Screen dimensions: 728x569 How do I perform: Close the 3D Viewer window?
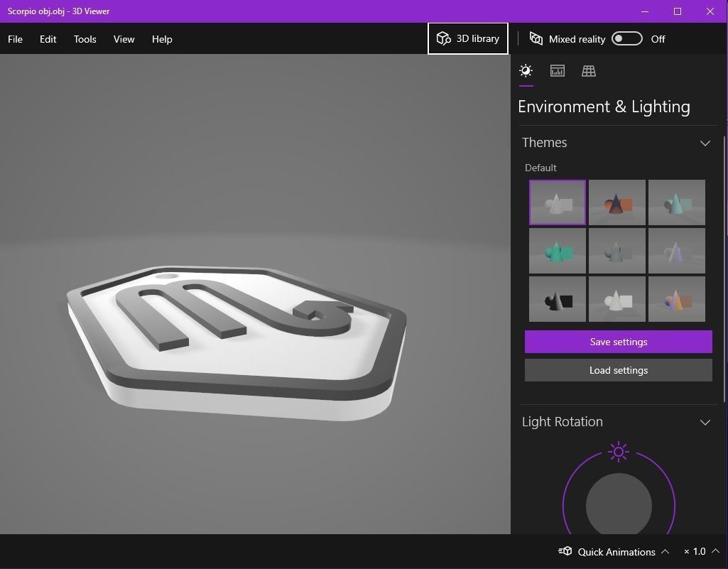pyautogui.click(x=710, y=11)
